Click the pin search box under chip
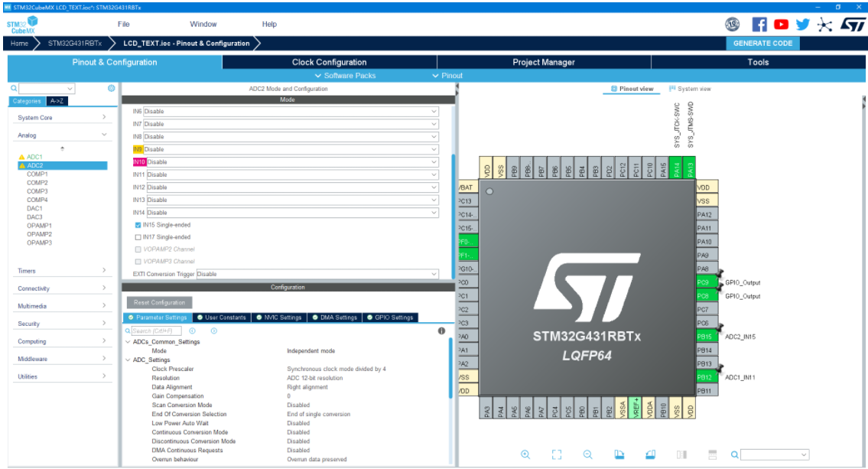Image resolution: width=868 pixels, height=469 pixels. click(775, 454)
